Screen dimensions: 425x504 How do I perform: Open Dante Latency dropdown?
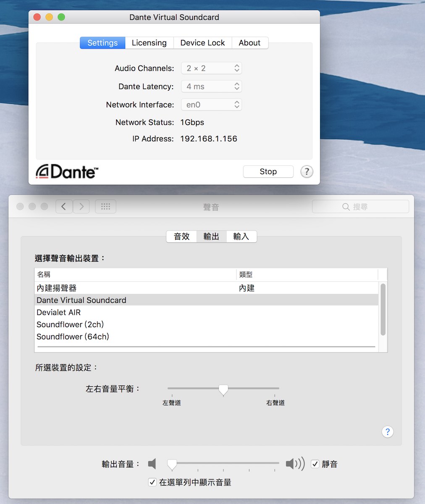pyautogui.click(x=211, y=87)
